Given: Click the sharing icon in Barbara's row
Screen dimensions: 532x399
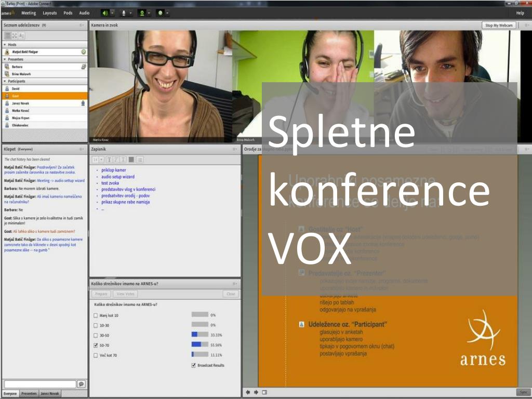Looking at the screenshot, I should click(x=84, y=66).
